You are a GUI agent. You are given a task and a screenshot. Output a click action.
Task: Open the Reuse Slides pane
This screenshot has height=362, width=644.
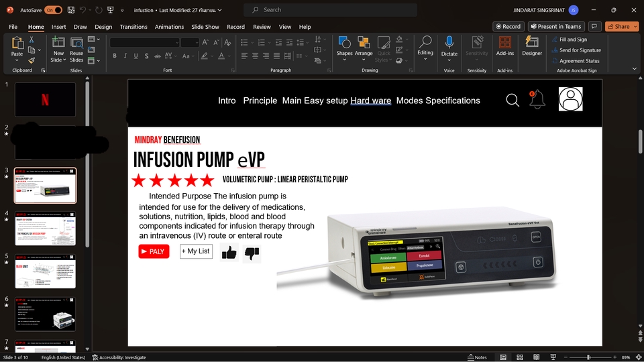[76, 49]
